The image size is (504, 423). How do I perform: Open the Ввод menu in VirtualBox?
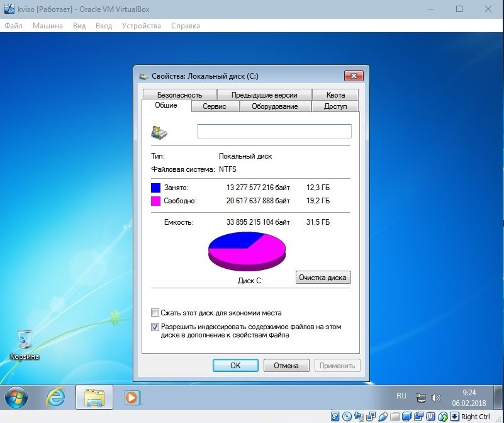(104, 26)
